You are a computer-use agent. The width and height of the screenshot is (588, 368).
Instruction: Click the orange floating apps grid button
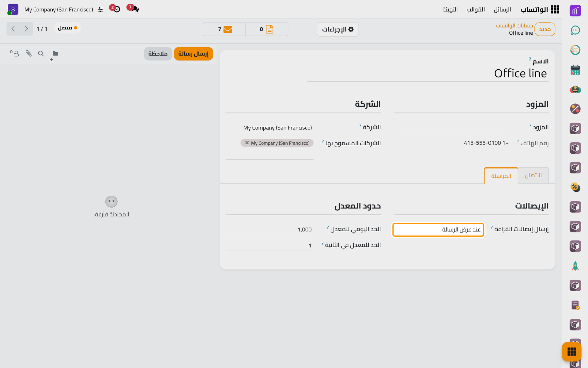[571, 351]
